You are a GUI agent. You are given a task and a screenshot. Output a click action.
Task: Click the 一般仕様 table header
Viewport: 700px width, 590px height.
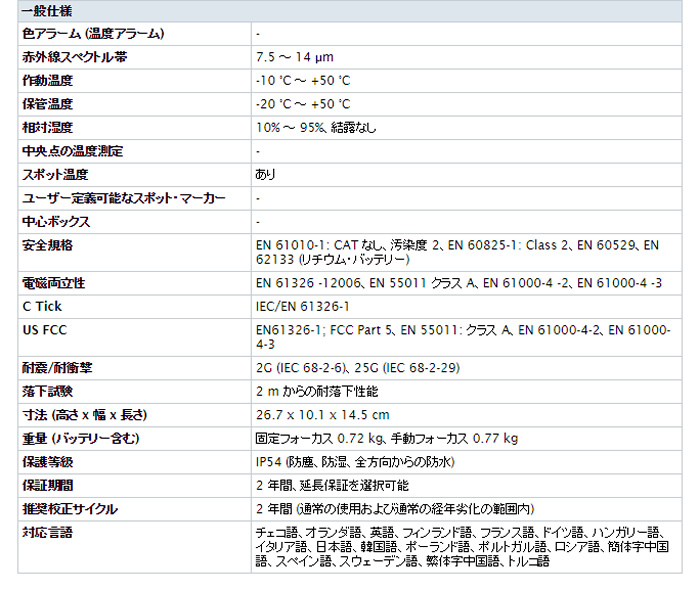pos(49,11)
